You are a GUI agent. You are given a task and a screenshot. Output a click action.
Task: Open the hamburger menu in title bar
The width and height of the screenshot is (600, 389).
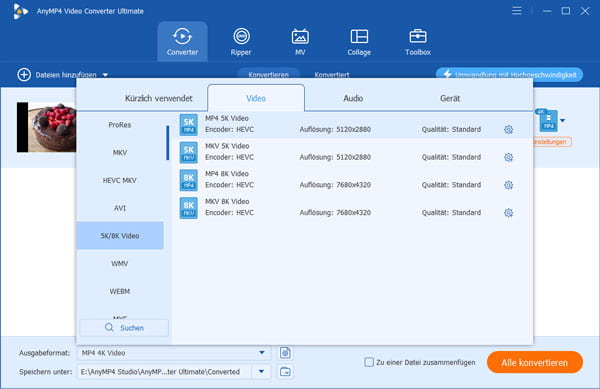[x=517, y=11]
